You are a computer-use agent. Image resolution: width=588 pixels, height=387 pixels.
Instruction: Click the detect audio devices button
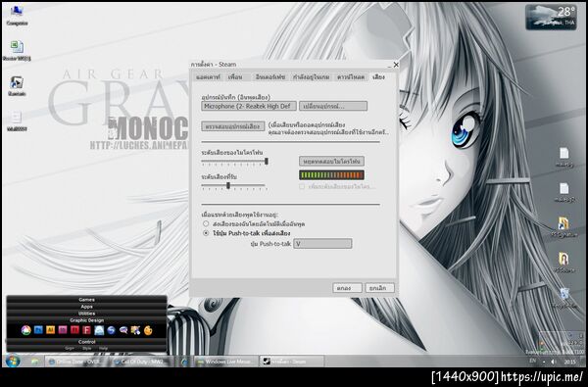click(x=233, y=126)
